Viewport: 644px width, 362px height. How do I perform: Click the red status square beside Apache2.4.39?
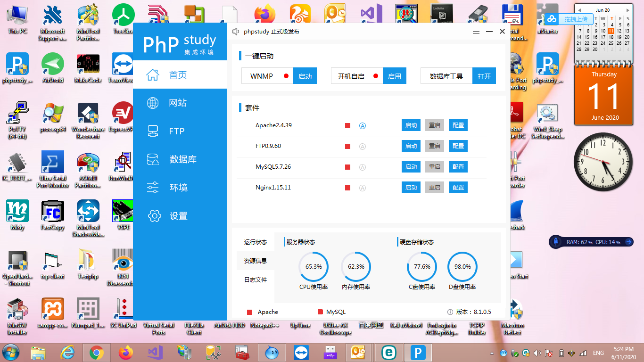point(348,126)
